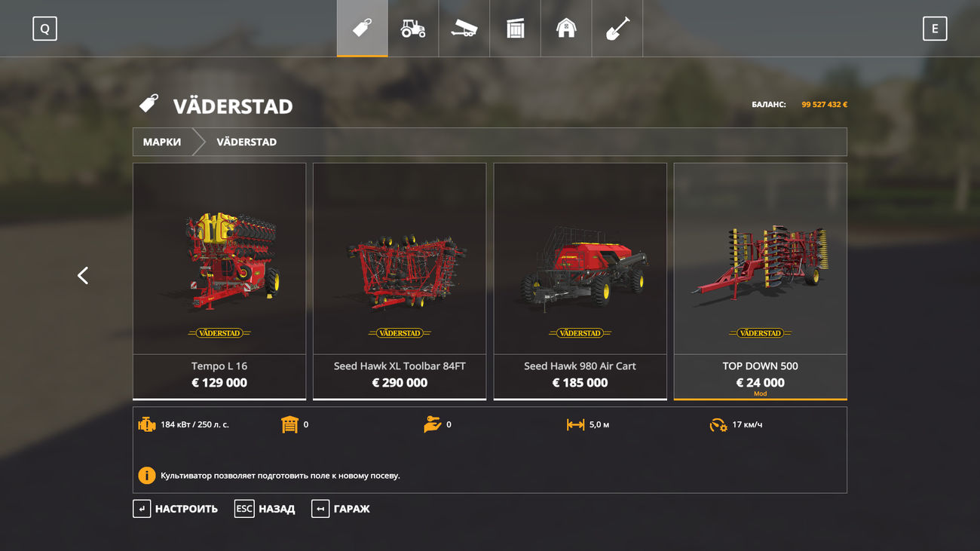Image resolution: width=980 pixels, height=551 pixels.
Task: Click the orange info icon by description
Action: 147,476
